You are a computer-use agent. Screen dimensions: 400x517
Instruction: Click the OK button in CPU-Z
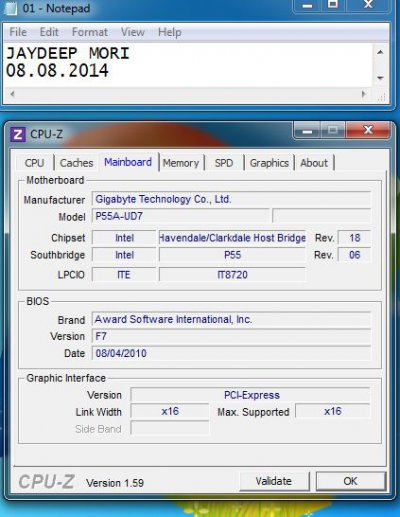pos(351,481)
